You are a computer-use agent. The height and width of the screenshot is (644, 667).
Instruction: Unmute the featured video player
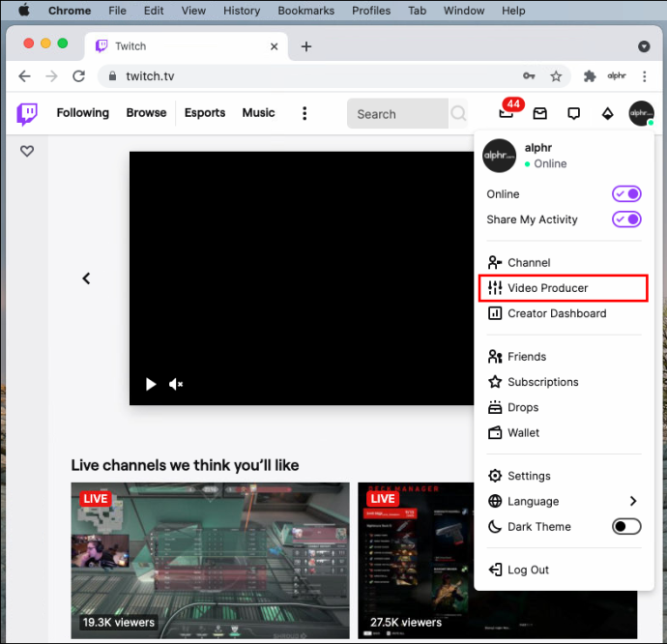[175, 384]
